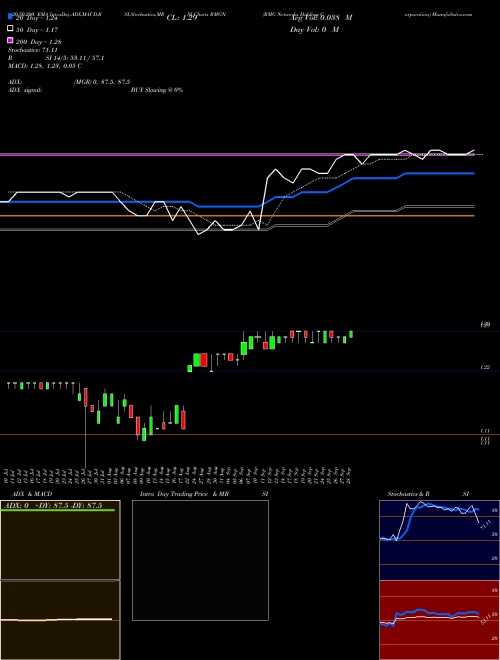Screen dimensions: 500x660
Task: Click the red RSI chart panel
Action: click(x=439, y=620)
